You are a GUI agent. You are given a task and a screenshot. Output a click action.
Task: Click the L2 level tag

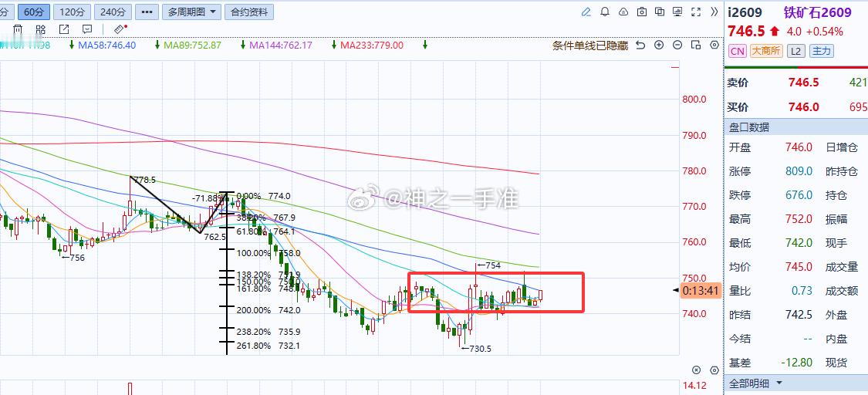tap(795, 52)
